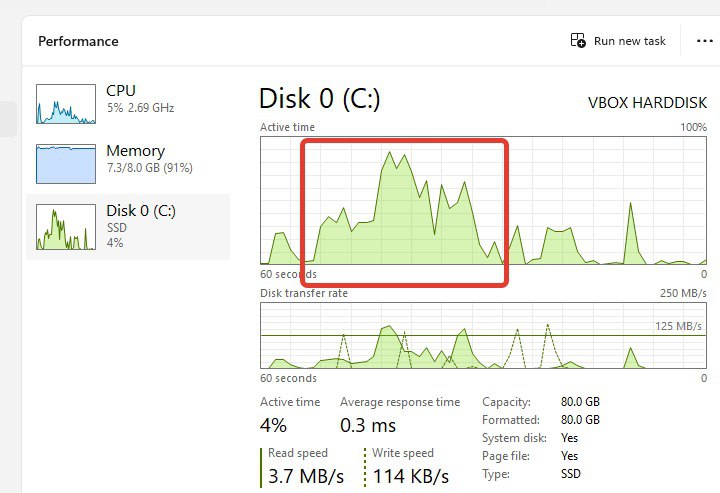Select the Memory usage thumbnail graph
The width and height of the screenshot is (720, 493).
(x=66, y=164)
